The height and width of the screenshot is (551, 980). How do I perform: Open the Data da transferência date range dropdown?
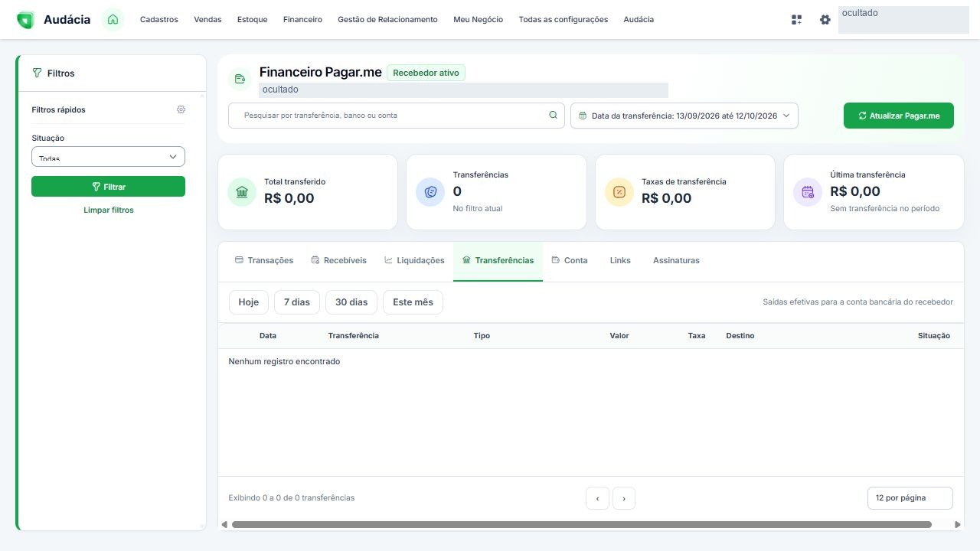click(684, 116)
